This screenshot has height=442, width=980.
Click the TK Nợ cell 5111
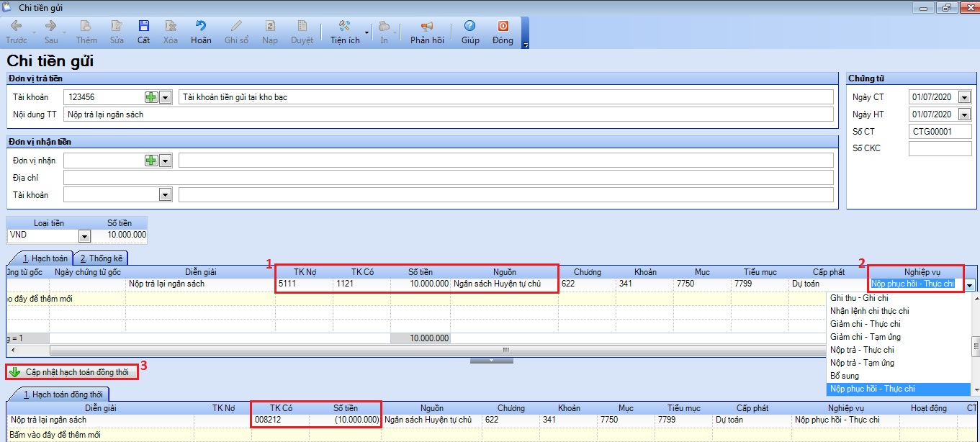305,284
